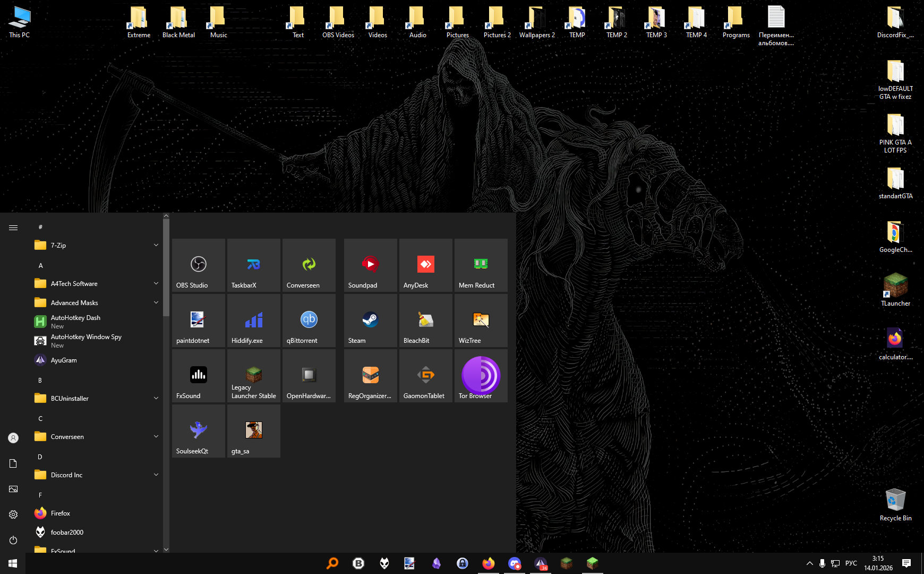
Task: Open Settings gear in the Start rail
Action: [x=13, y=514]
